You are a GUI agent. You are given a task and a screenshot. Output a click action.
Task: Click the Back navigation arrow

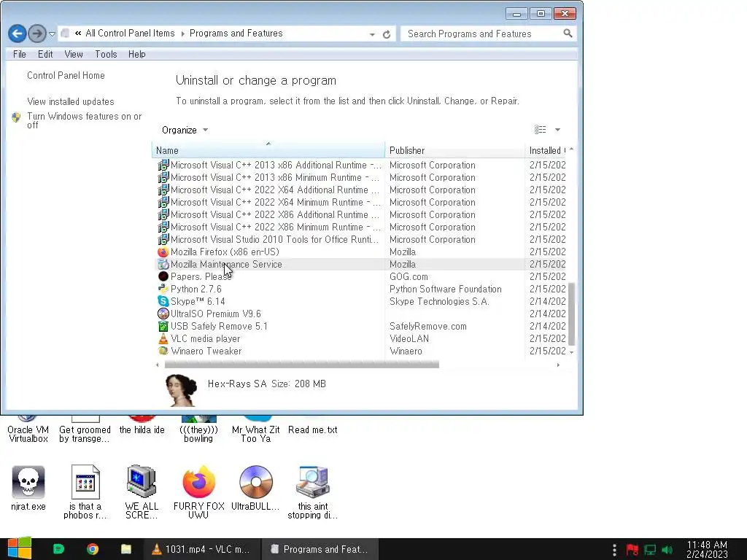click(18, 34)
